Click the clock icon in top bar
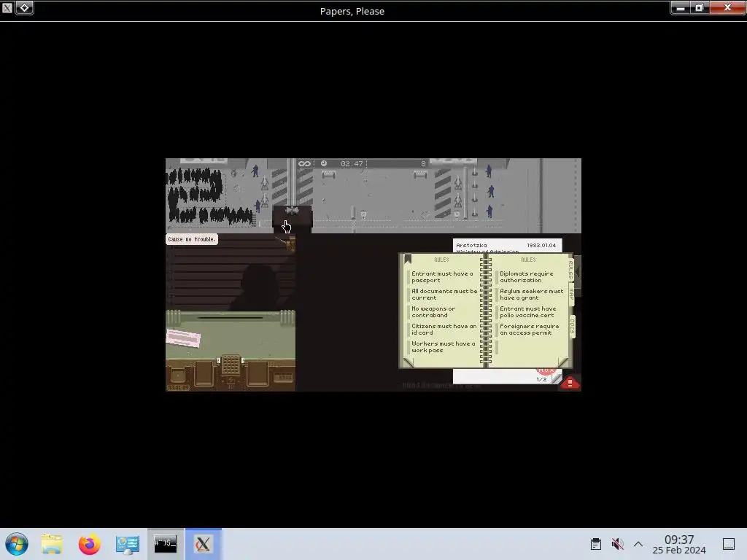 (324, 163)
